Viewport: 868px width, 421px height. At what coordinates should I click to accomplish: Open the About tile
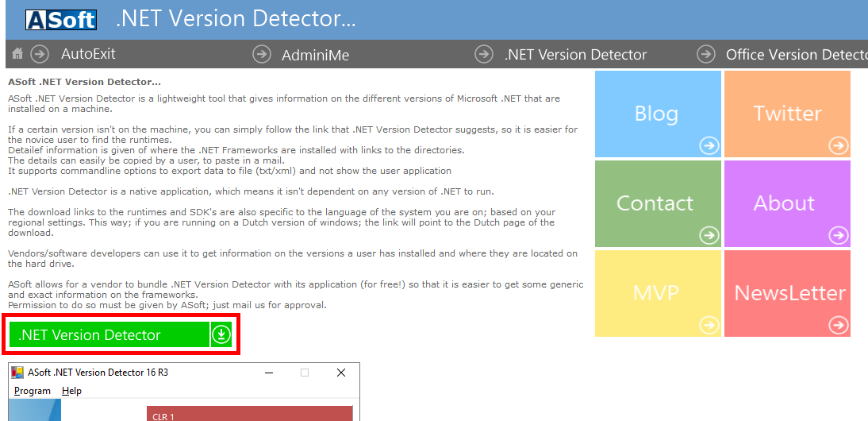pyautogui.click(x=787, y=204)
